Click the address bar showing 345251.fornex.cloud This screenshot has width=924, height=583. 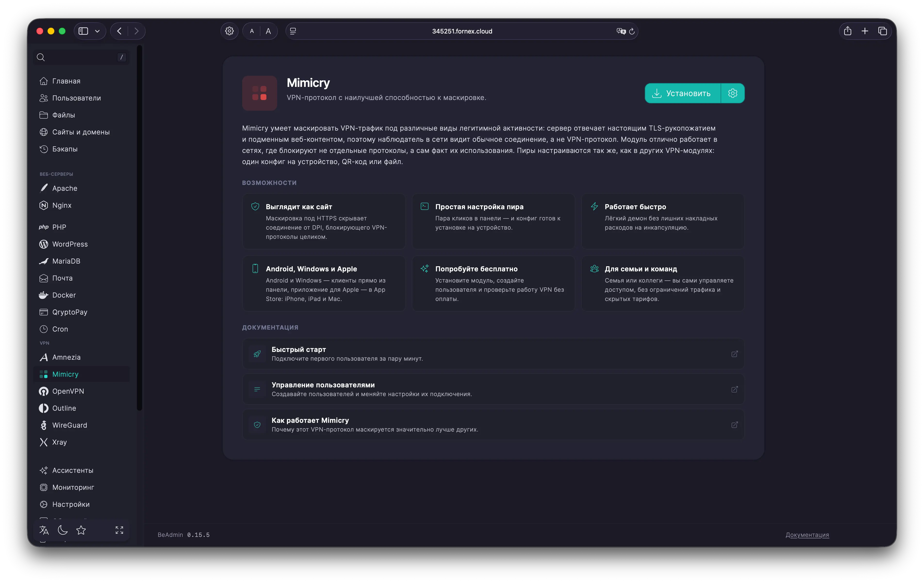click(x=462, y=31)
